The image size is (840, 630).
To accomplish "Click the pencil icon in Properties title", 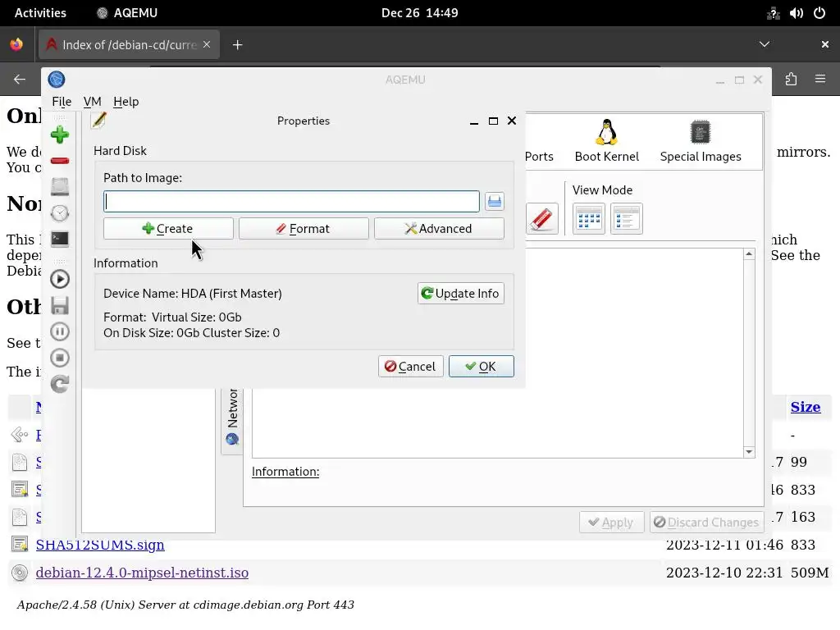I will (x=98, y=121).
